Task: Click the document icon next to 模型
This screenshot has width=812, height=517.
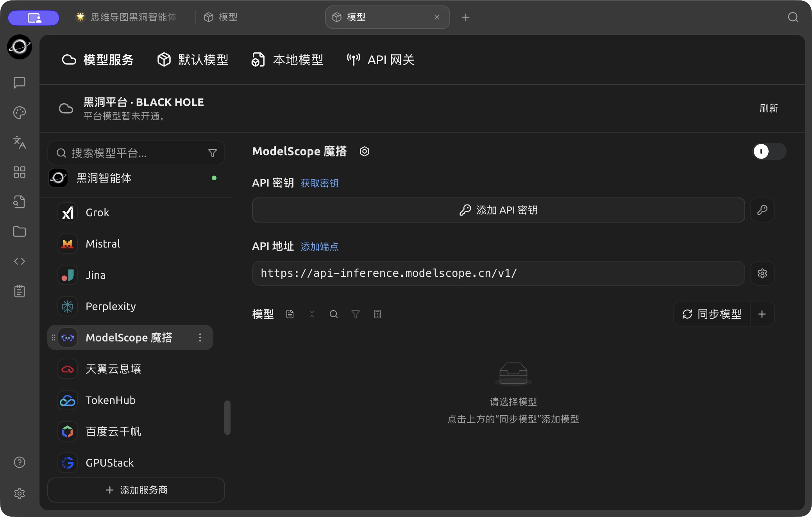Action: tap(290, 314)
